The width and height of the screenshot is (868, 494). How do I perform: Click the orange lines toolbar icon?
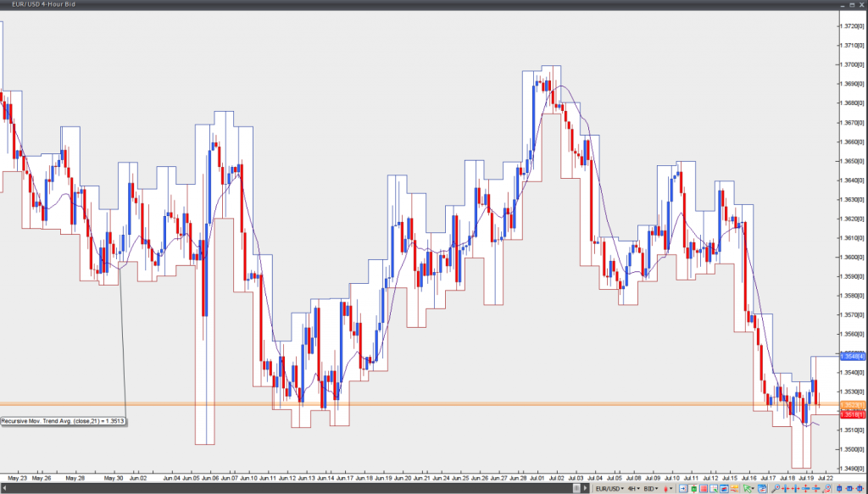734,488
